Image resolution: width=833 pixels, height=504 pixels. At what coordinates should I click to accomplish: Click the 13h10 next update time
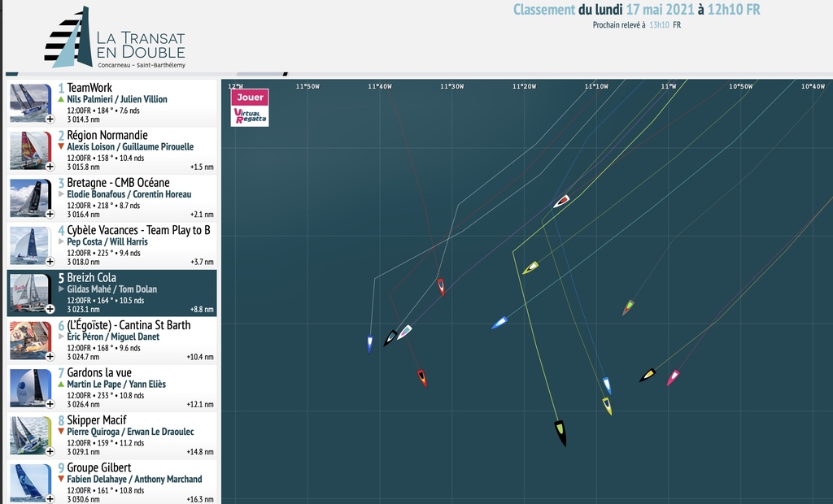[659, 25]
